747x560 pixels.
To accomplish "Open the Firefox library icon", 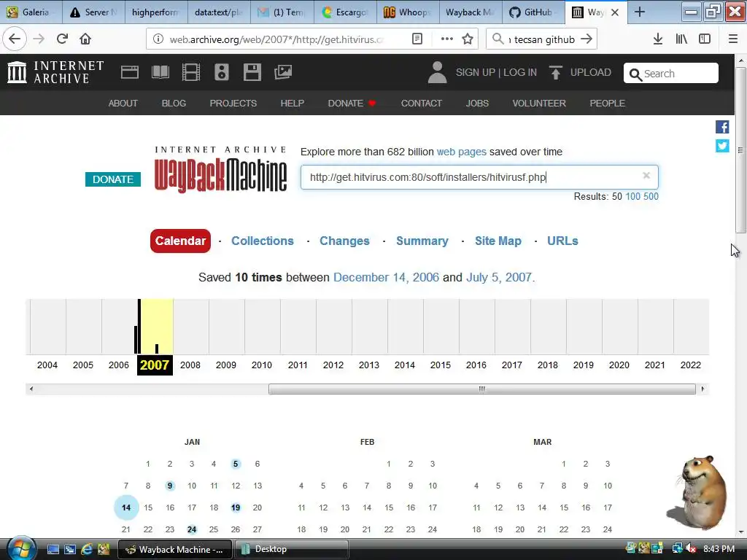I will point(681,39).
